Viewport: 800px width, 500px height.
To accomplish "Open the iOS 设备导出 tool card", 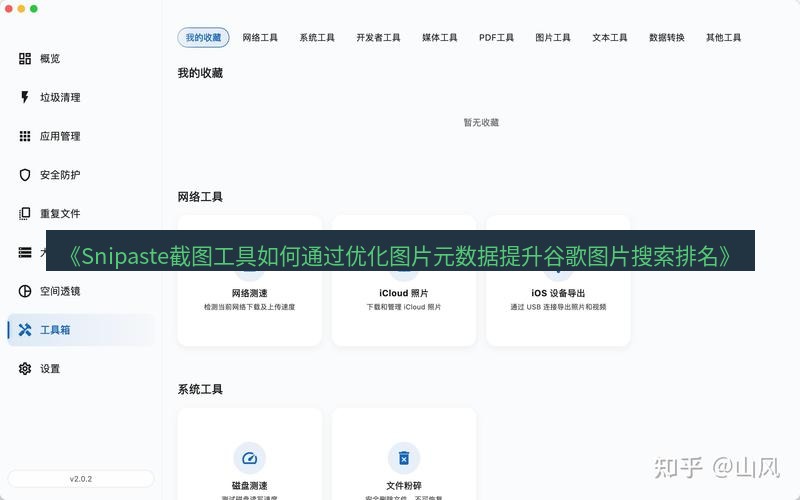I will click(558, 281).
